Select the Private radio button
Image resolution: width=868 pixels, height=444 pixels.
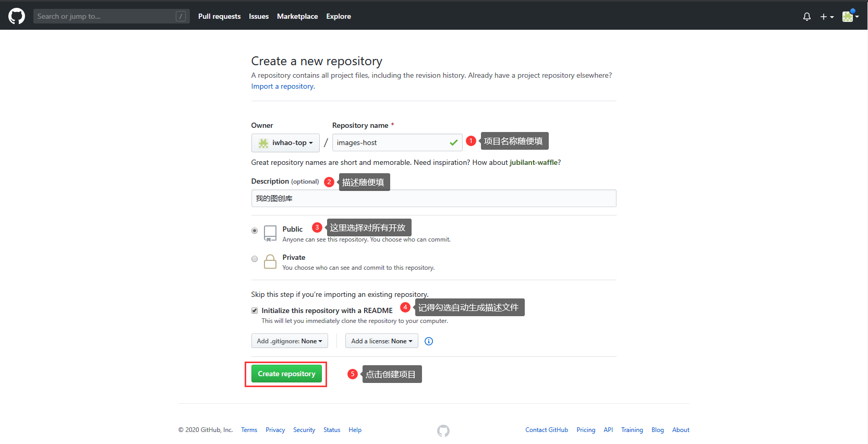(x=255, y=259)
